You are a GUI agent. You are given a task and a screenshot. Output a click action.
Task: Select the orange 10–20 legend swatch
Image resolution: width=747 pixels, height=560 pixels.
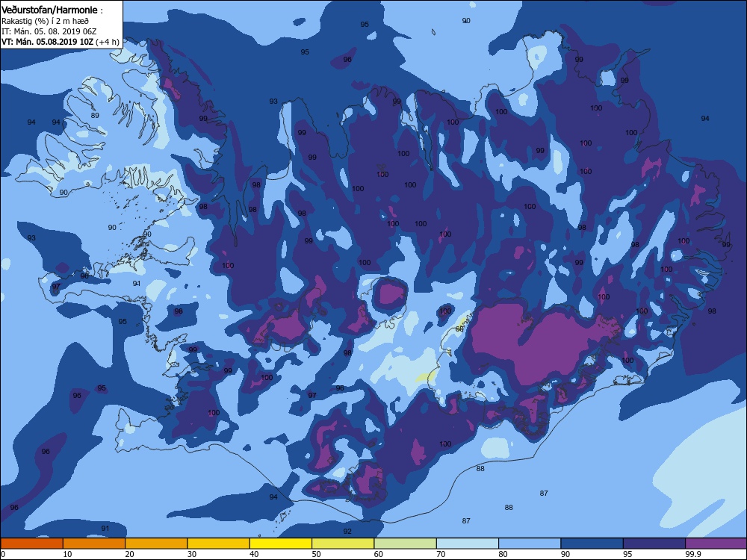94,544
